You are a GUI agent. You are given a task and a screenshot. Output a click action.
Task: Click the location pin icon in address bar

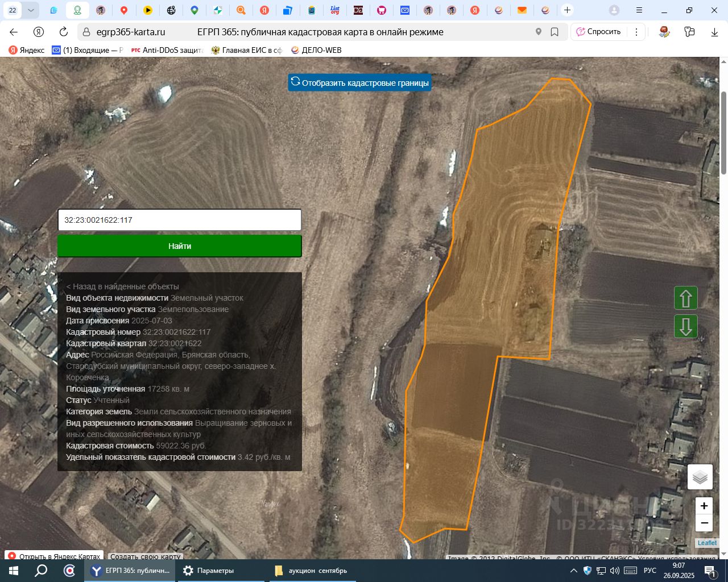[539, 32]
